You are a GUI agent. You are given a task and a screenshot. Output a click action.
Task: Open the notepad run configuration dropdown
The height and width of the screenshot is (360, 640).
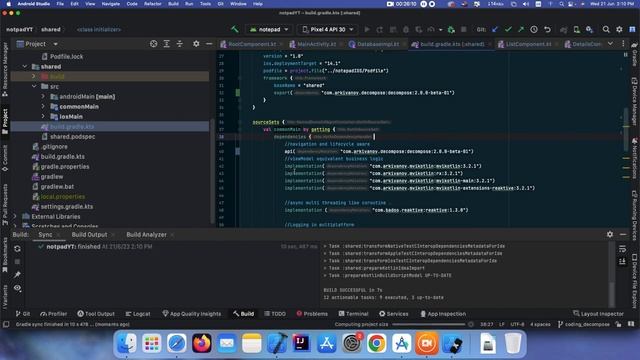[269, 29]
